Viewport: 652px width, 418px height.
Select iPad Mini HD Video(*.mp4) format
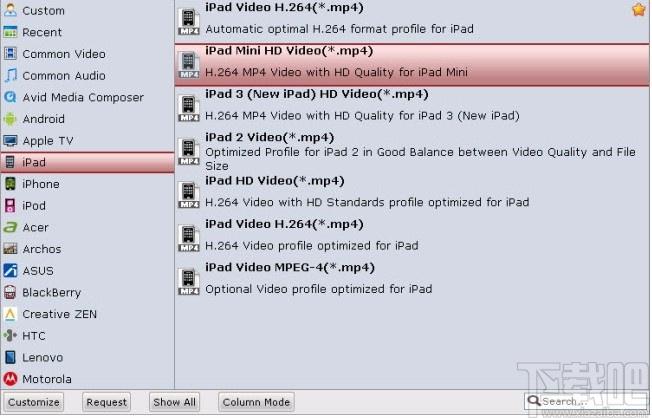tap(412, 64)
